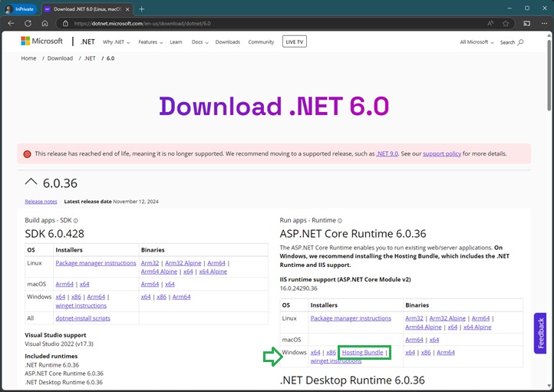Open the browser cast/split screen icon
Viewport: 554px width, 392px height.
[527, 23]
